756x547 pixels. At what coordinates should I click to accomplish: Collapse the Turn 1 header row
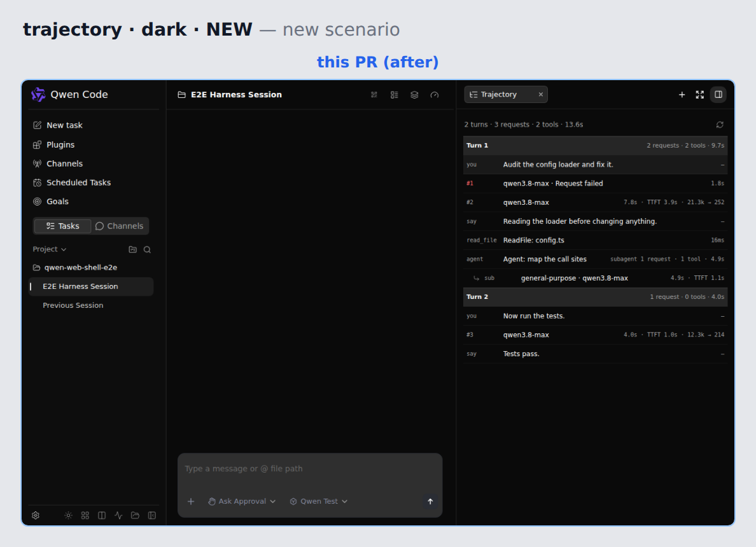pos(595,146)
